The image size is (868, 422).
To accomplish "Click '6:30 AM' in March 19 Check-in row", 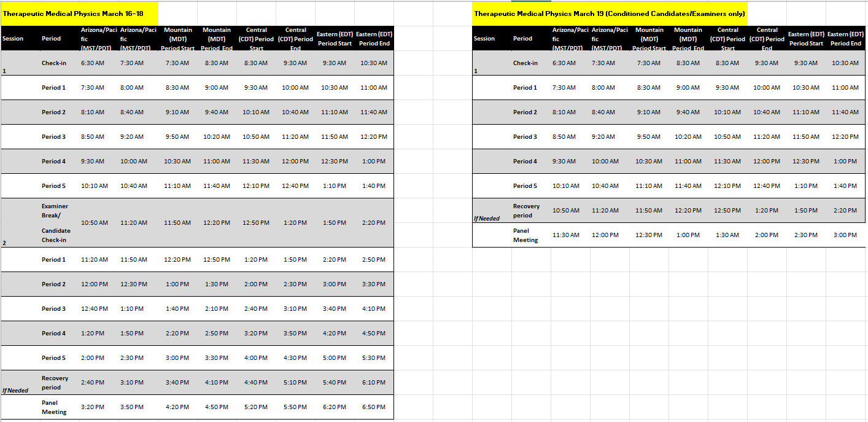I will pyautogui.click(x=564, y=63).
